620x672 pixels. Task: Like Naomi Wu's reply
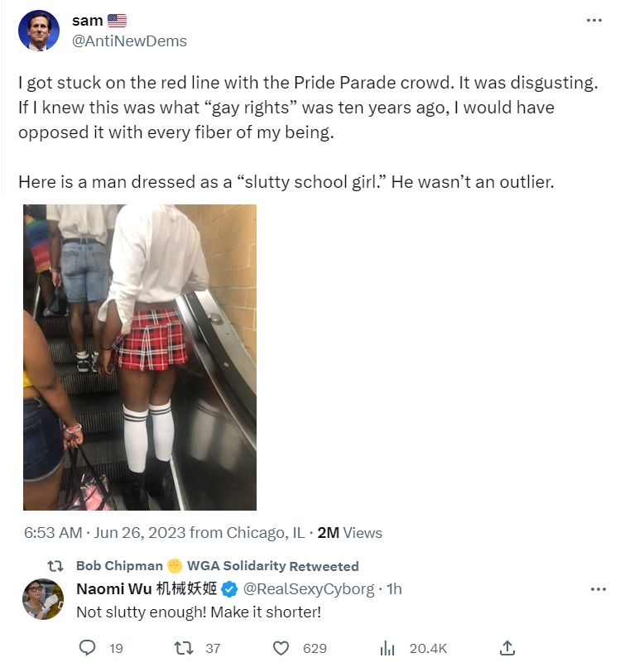[x=281, y=648]
